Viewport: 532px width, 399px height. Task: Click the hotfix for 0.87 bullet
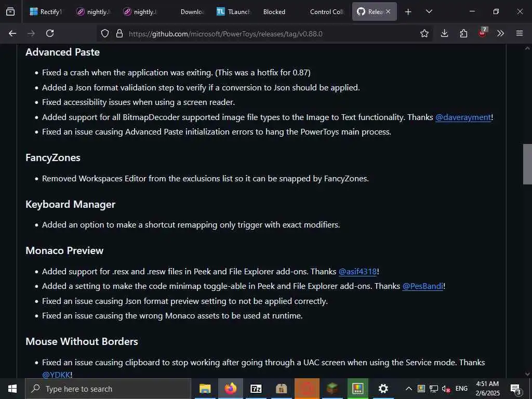tap(176, 73)
